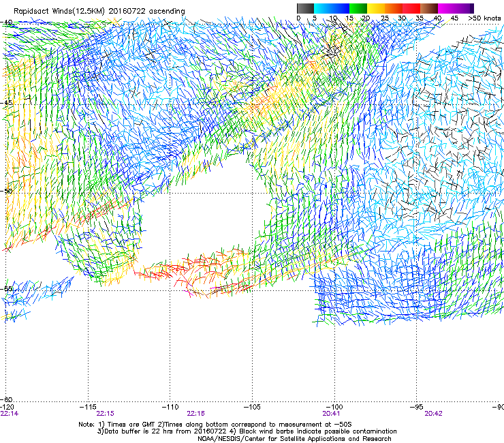Screen dimensions: 504x443
Task: Click the purple time label '20:42'
Action: [433, 414]
